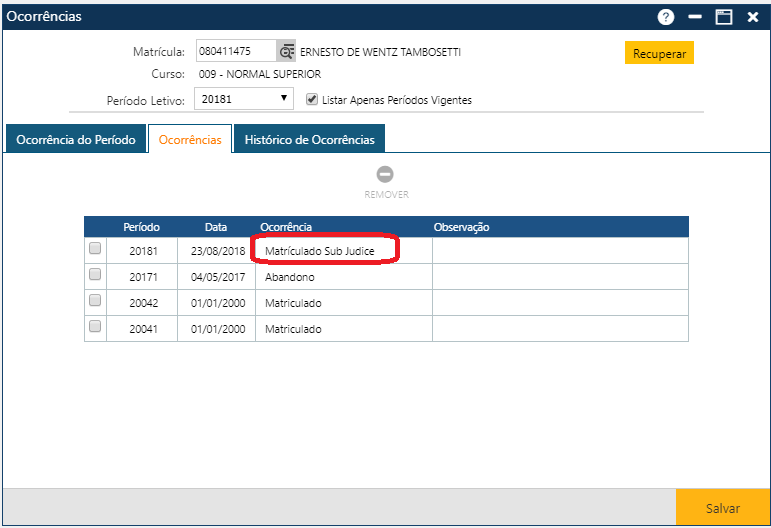Tick the checkbox for período 20042
Viewport: 771px width, 528px height.
(x=95, y=300)
